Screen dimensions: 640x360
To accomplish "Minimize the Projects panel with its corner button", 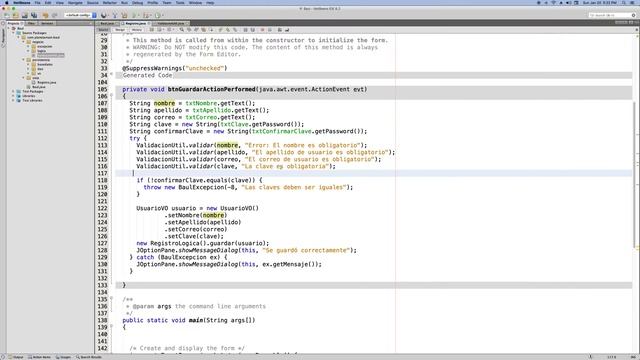I will tap(91, 23).
